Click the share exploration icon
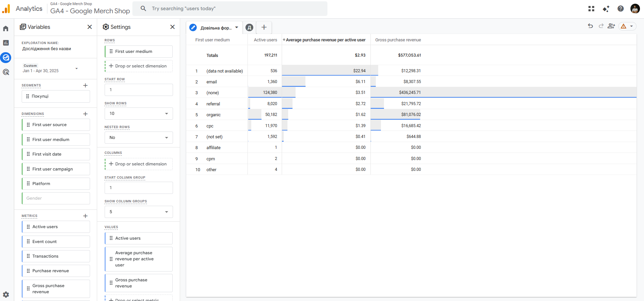Viewport: 644px width, 301px height. click(611, 26)
